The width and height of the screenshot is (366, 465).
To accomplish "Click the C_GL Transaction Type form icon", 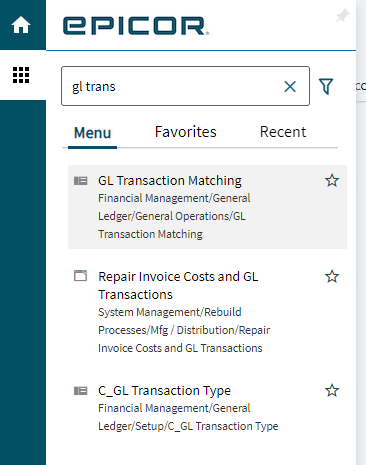I will [x=81, y=390].
